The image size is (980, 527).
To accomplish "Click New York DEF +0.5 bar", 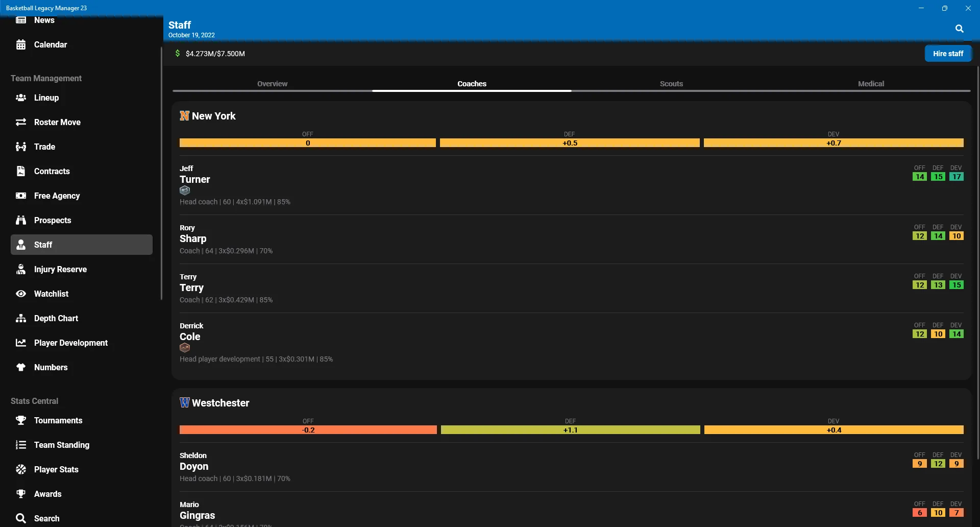I will tap(570, 143).
